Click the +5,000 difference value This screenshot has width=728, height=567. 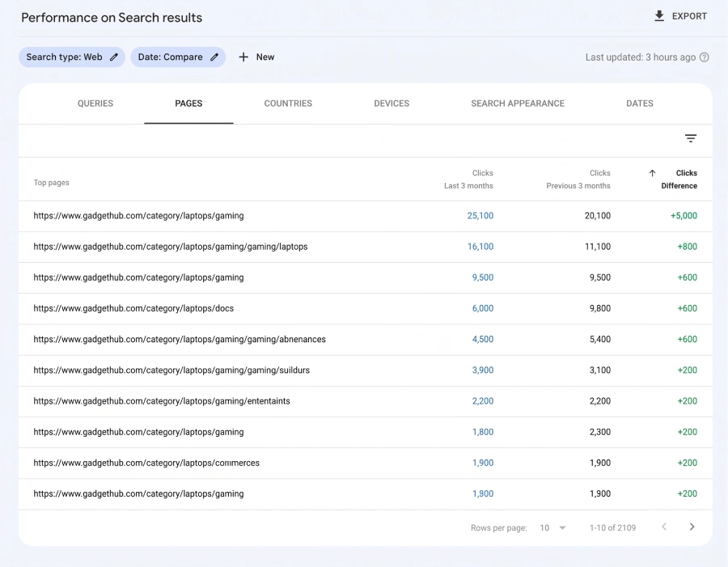[x=684, y=215]
